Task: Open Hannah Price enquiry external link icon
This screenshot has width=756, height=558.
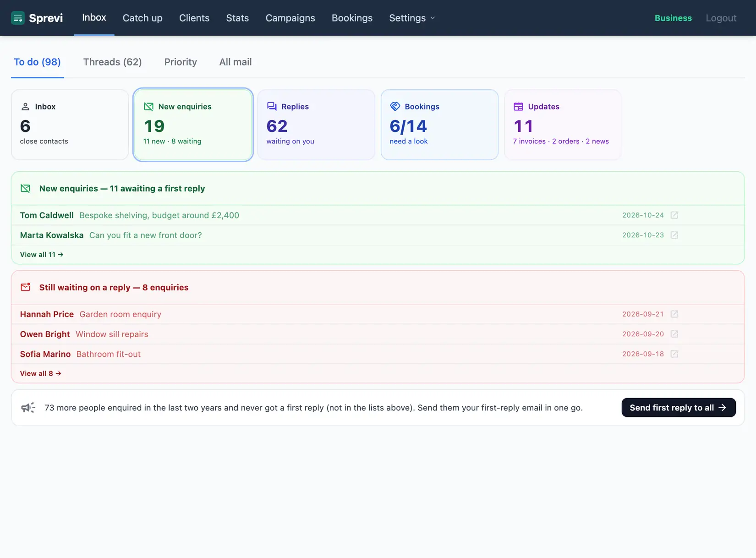Action: tap(674, 314)
